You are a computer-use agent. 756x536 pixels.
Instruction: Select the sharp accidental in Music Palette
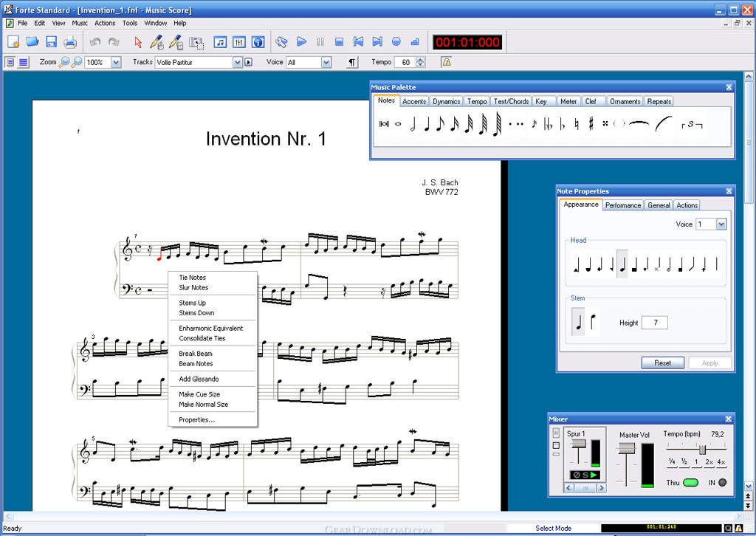tap(591, 124)
